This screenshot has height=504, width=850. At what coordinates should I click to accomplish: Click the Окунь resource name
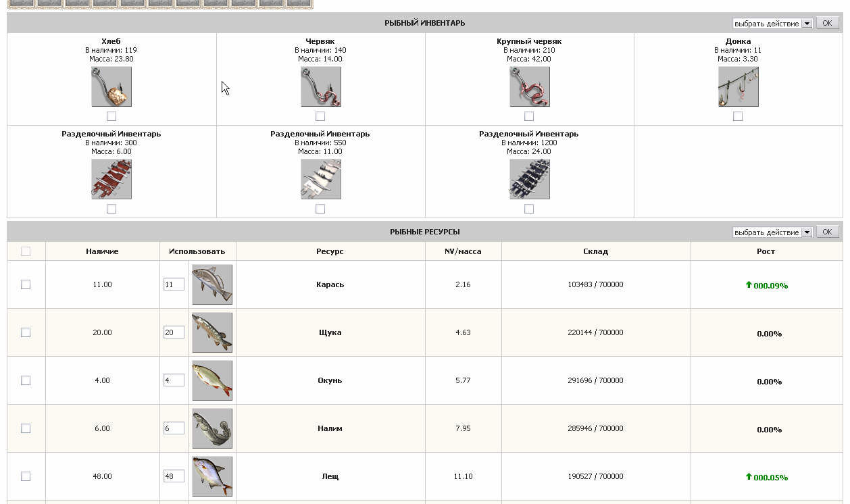coord(330,380)
